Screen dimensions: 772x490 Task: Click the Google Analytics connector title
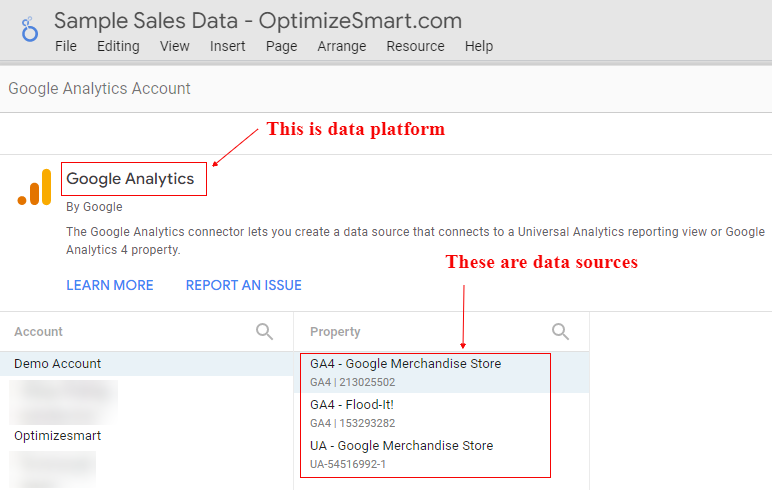click(x=130, y=179)
